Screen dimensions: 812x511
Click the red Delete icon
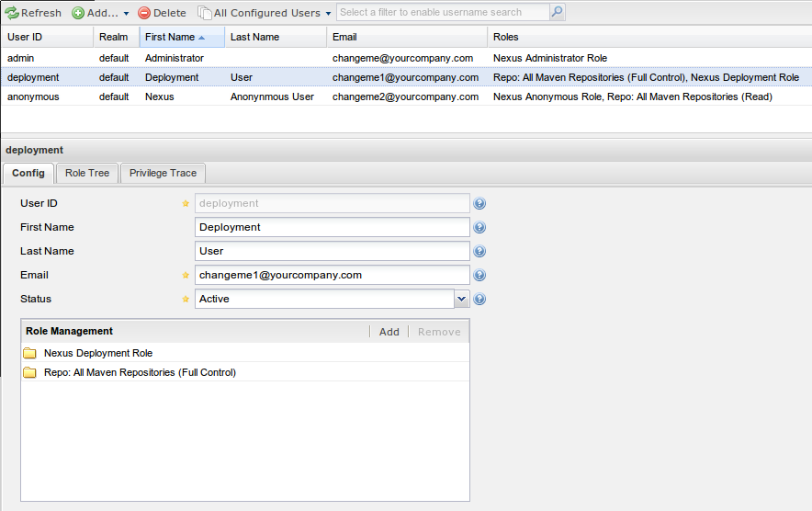144,13
